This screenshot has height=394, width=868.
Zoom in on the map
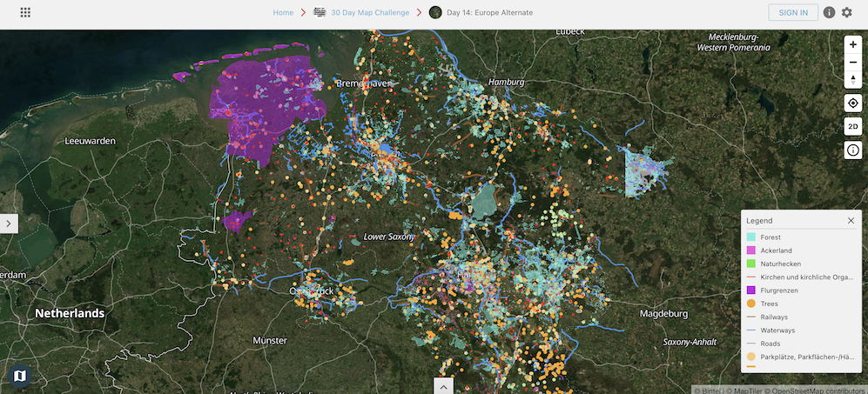coord(852,44)
